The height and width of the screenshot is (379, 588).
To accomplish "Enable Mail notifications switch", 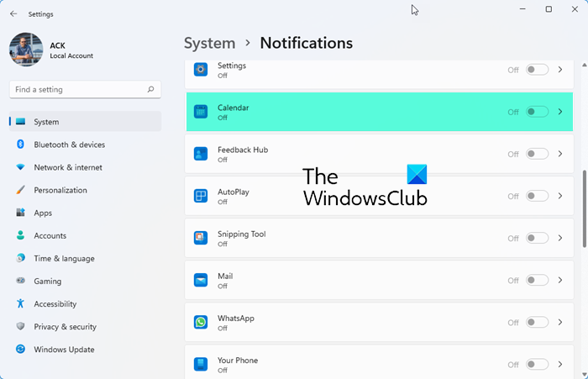I will point(537,280).
